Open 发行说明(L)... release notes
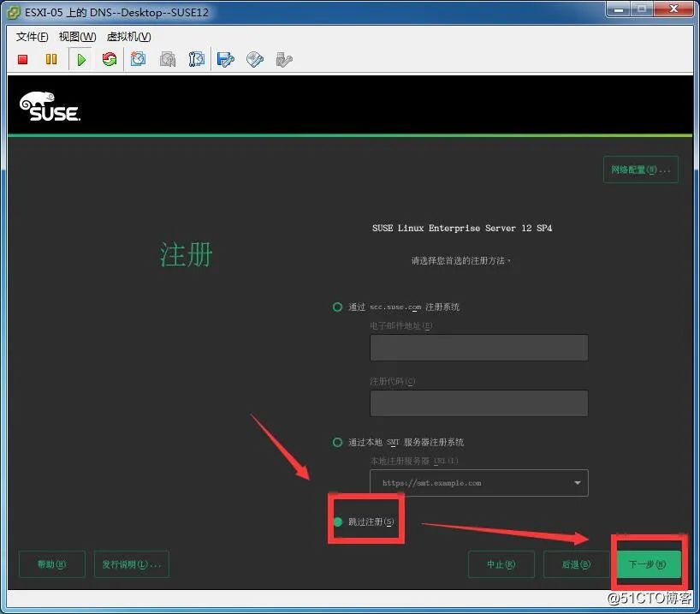Viewport: 700px width, 614px height. pos(132,564)
